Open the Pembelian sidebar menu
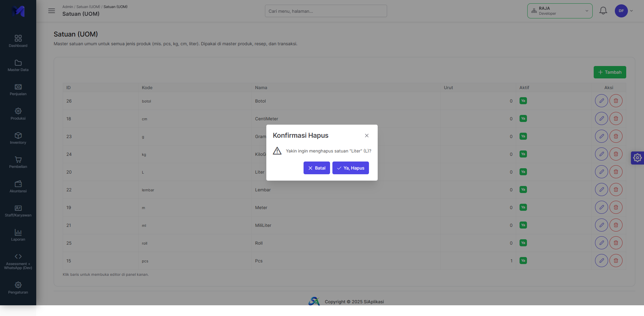The width and height of the screenshot is (644, 316). coord(18,162)
